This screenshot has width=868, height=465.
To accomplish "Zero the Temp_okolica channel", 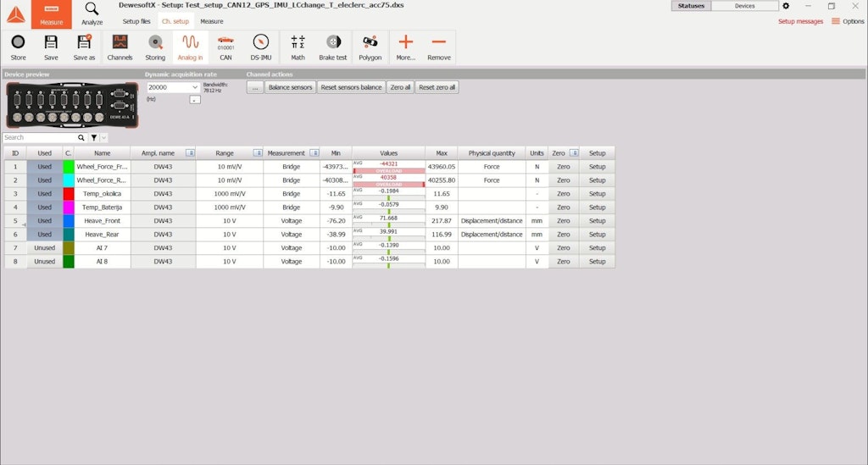I will [564, 193].
